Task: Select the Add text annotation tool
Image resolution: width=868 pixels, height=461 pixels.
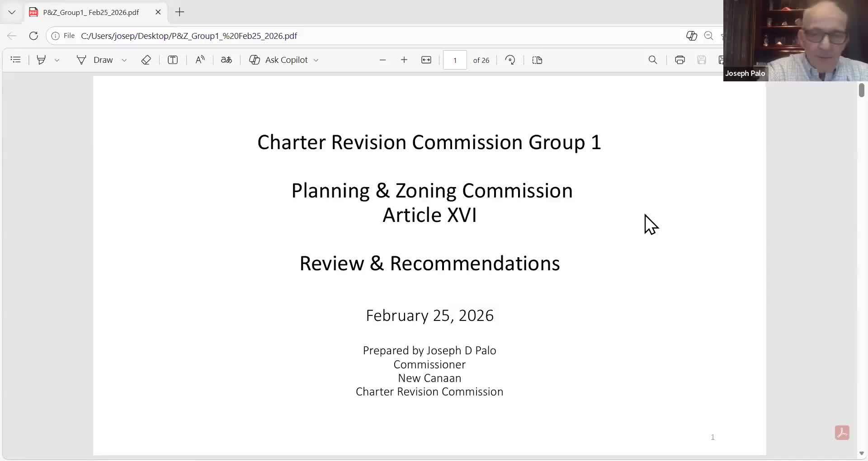Action: point(173,60)
